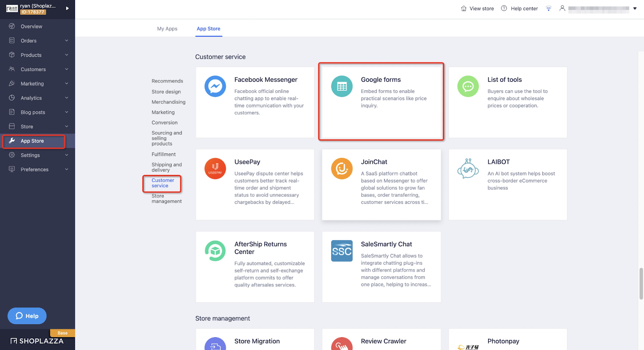Expand the Store submenu chevron
The image size is (644, 350).
(66, 126)
